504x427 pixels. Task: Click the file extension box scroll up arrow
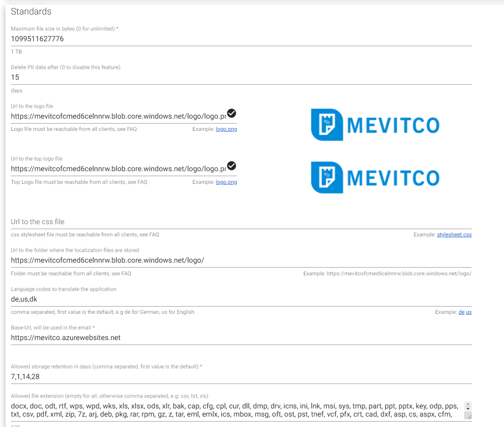click(468, 404)
